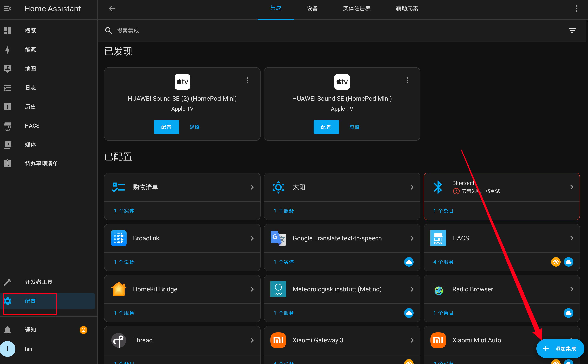Expand the Thread integration chevron
Viewport: 588px width, 364px height.
click(252, 340)
